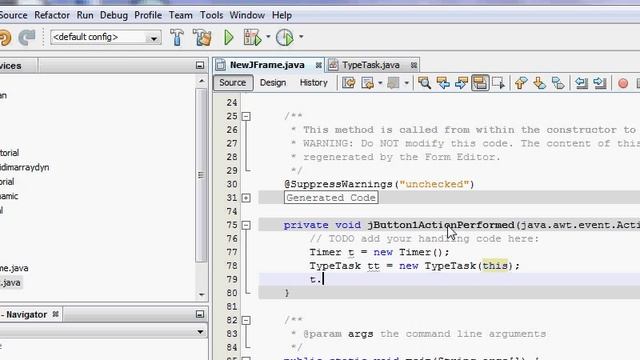Run the project with green play icon
The image size is (640, 360).
(x=229, y=38)
